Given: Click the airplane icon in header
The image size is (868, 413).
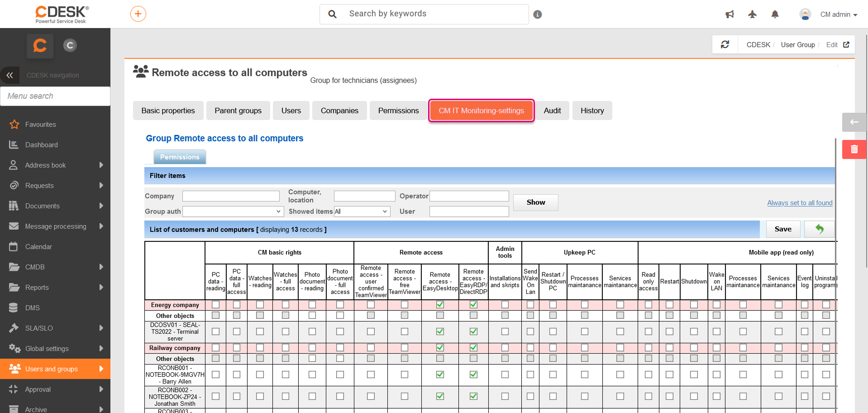Looking at the screenshot, I should 752,14.
